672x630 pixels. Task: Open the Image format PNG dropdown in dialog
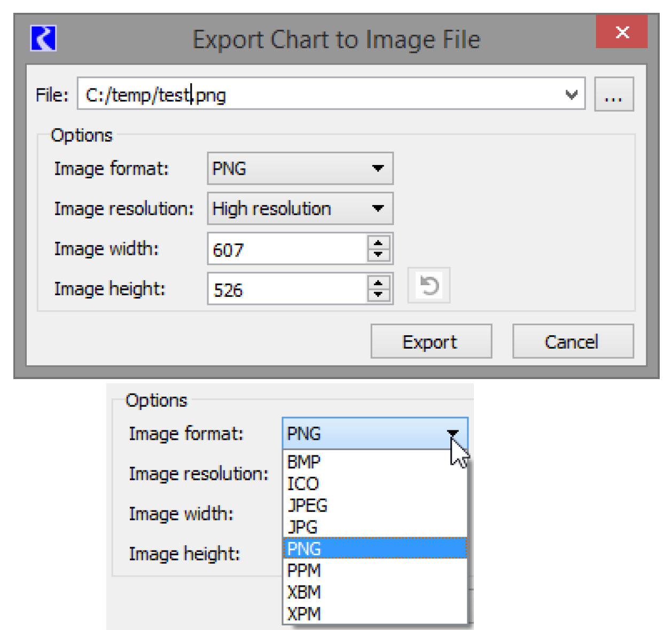point(300,169)
